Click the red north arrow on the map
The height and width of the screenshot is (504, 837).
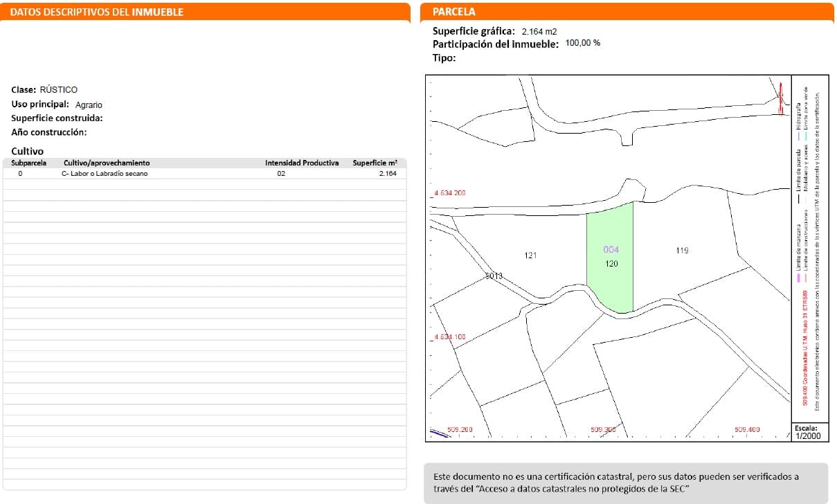(x=781, y=97)
